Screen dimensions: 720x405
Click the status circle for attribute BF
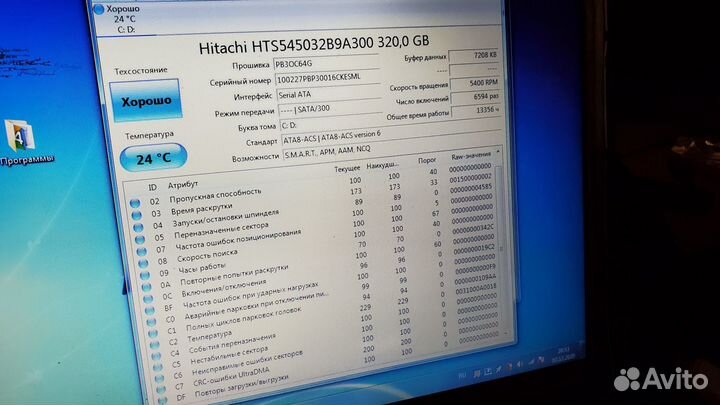click(x=150, y=310)
